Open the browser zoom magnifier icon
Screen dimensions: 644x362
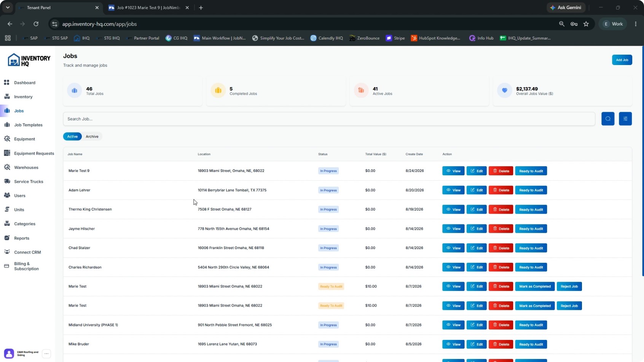click(561, 24)
